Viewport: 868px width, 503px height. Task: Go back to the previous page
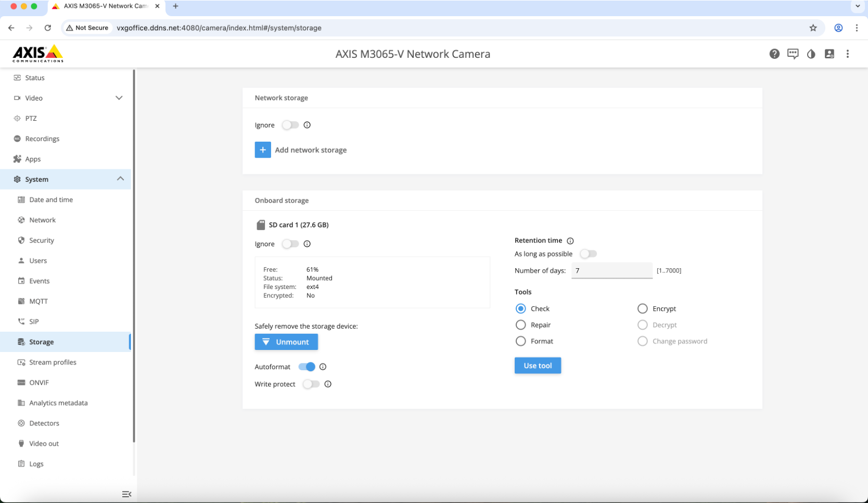[11, 28]
